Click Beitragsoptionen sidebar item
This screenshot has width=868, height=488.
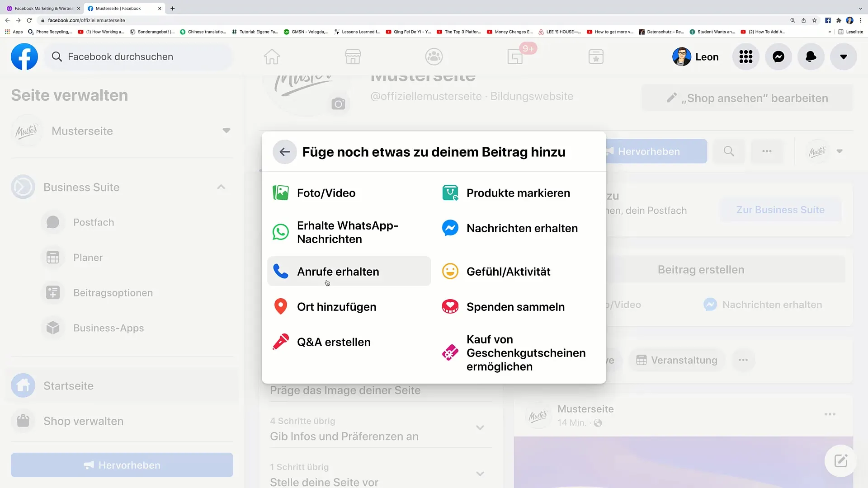point(113,292)
